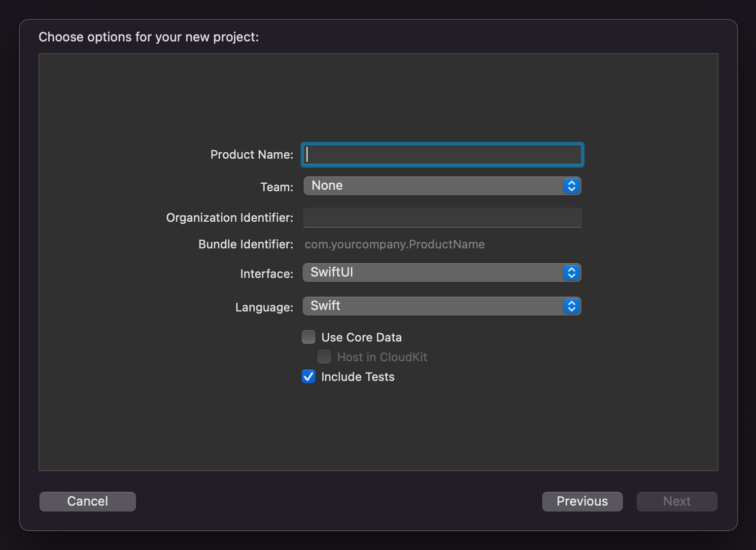The height and width of the screenshot is (550, 756).
Task: Click the com.yourcompany.ProductName bundle identifier text
Action: 394,244
